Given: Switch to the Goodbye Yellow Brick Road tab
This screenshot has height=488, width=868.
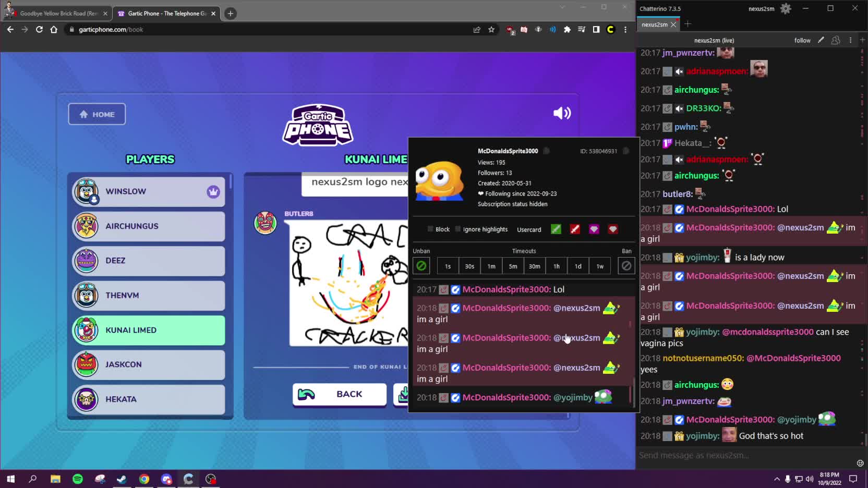Looking at the screenshot, I should (58, 14).
